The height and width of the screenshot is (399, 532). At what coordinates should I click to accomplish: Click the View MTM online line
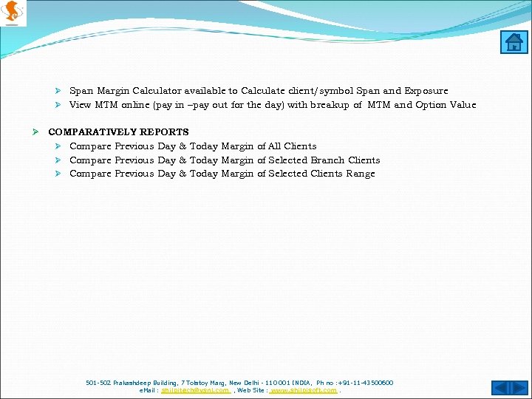tap(273, 105)
